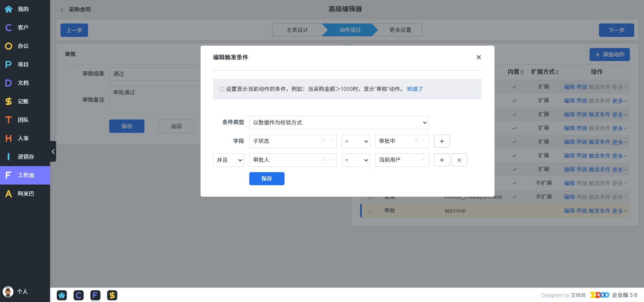The width and height of the screenshot is (644, 302).
Task: Open the 记账 (Accounting) dollar icon in sidebar
Action: click(x=9, y=101)
